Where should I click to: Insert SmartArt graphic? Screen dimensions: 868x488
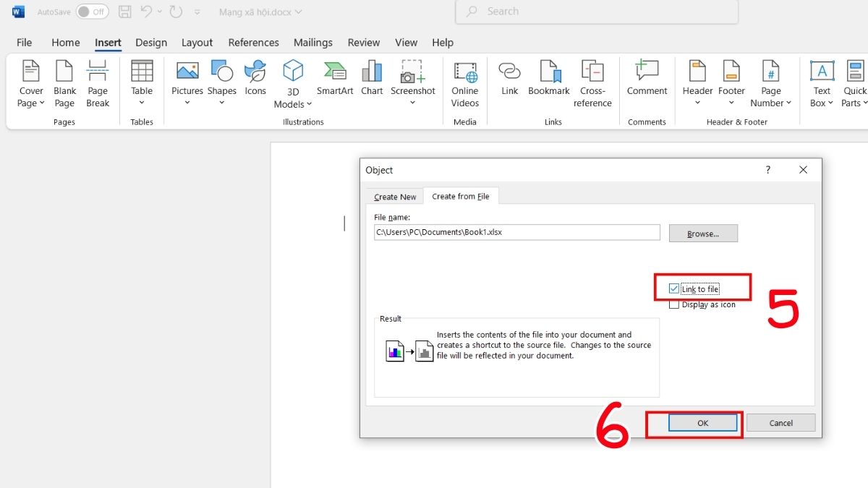334,80
